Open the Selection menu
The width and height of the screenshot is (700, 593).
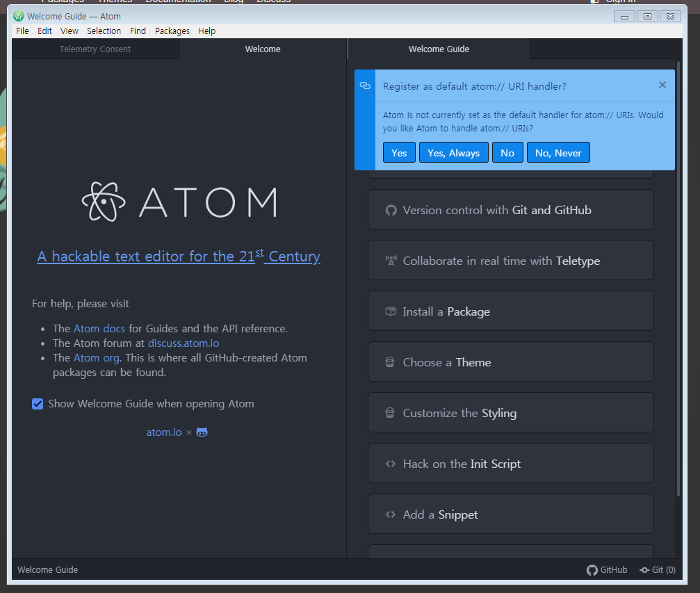click(x=104, y=31)
